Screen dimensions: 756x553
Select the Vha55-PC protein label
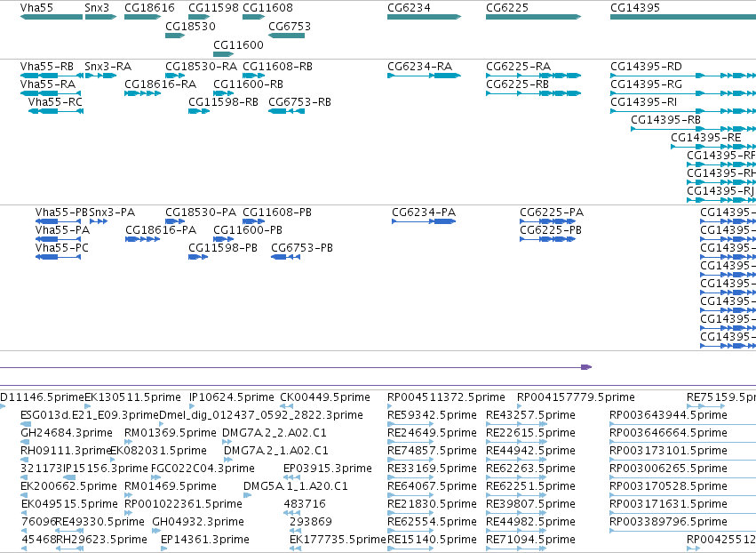point(62,249)
